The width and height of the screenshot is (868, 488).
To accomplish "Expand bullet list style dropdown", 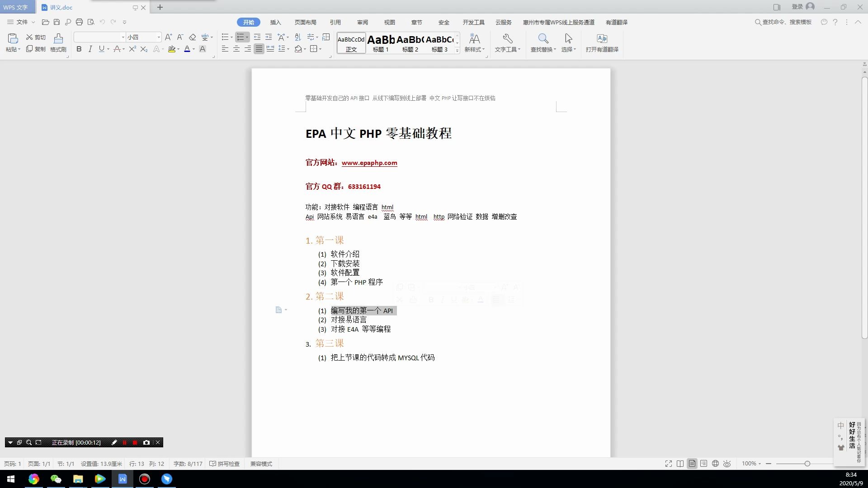I will pos(232,38).
